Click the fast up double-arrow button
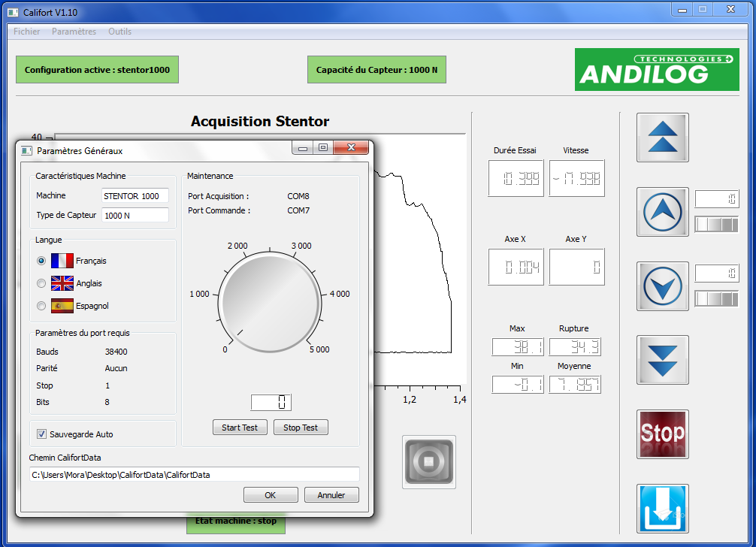The image size is (756, 547). click(x=663, y=138)
